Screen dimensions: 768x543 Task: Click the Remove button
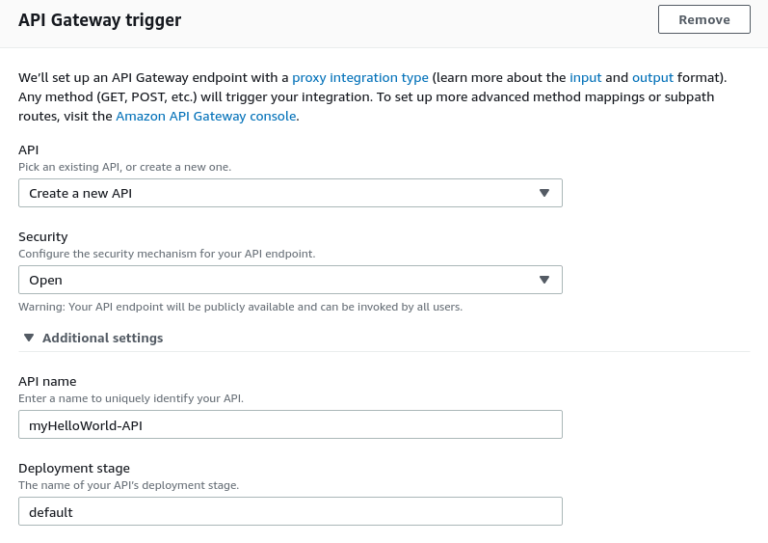[703, 19]
